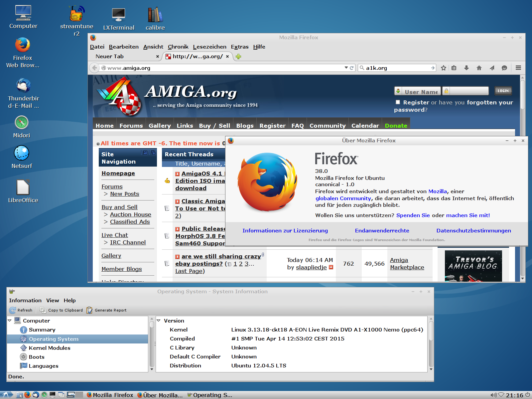Click the green new tab plus icon
Viewport: 532px width, 399px height.
(x=238, y=57)
